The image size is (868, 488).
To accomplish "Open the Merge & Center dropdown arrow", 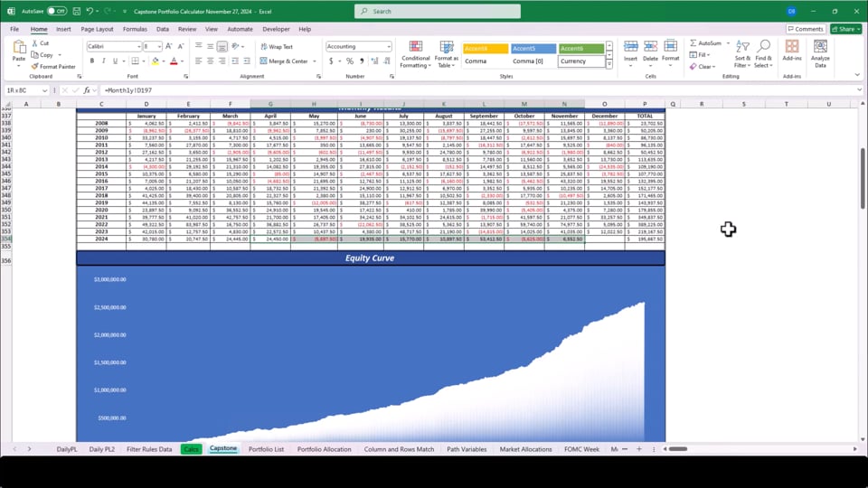I will click(315, 61).
